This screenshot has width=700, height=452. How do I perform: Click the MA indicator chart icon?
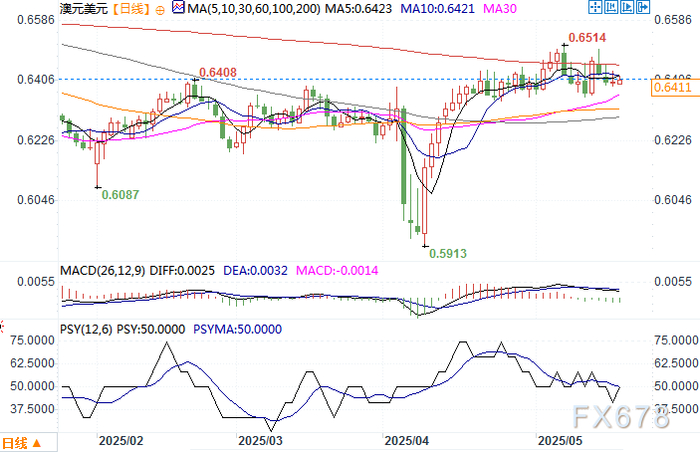pyautogui.click(x=178, y=8)
